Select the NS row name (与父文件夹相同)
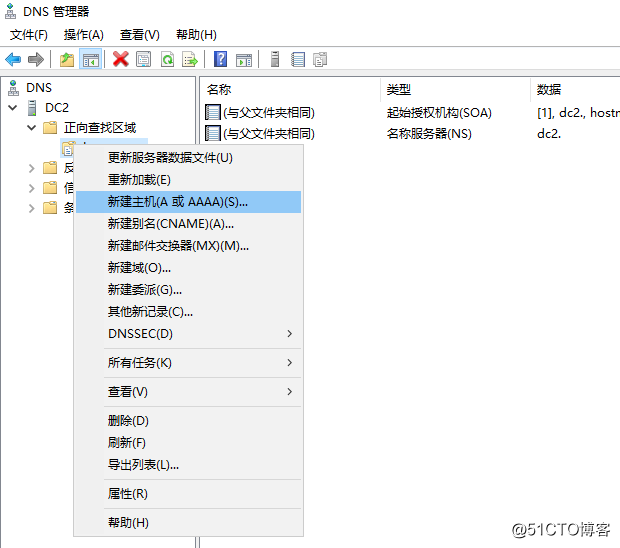Screen dimensions: 620x548 269,134
